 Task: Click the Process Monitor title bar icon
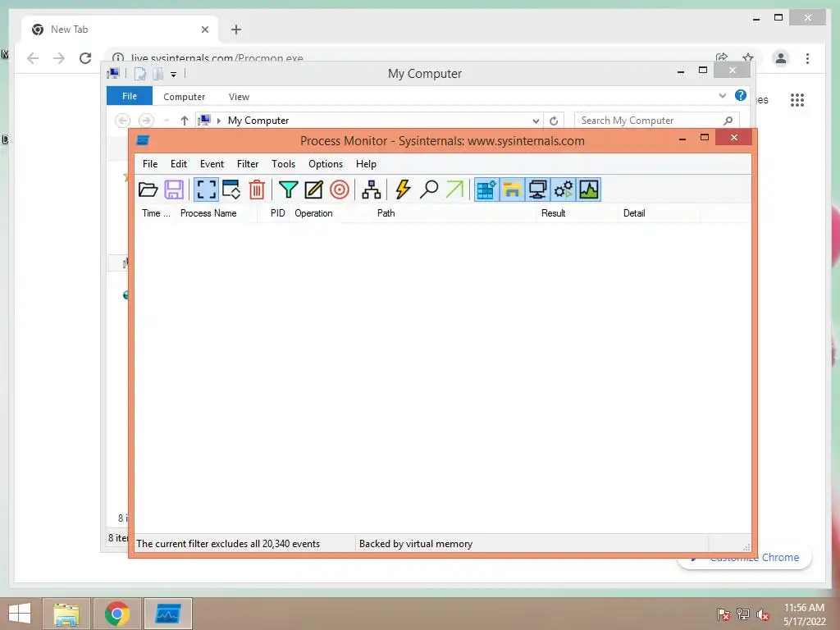point(143,140)
